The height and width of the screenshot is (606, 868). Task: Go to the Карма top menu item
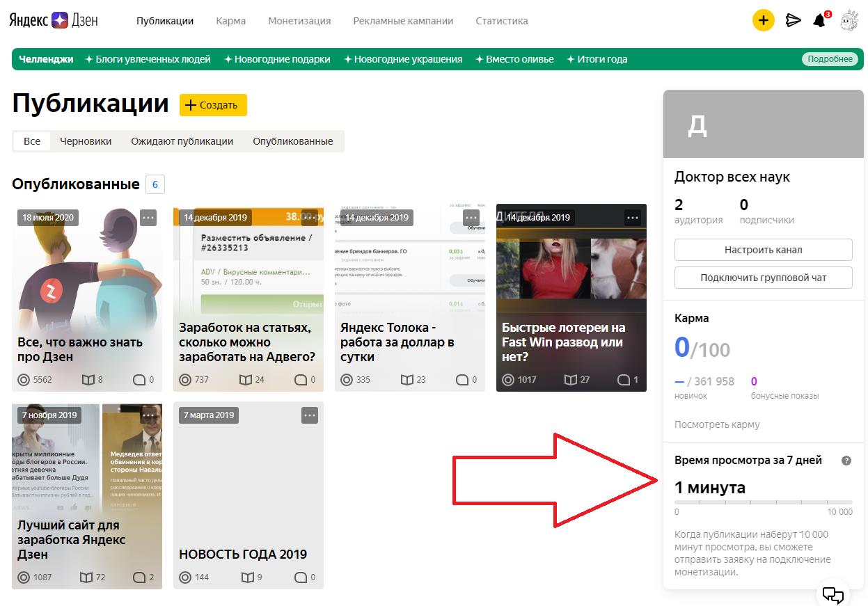click(231, 21)
